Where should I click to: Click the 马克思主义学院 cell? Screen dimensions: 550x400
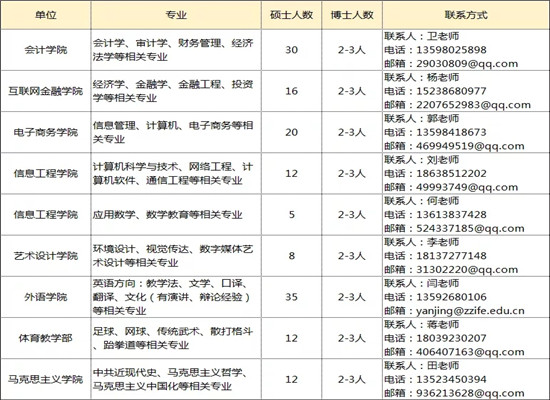[x=46, y=379]
